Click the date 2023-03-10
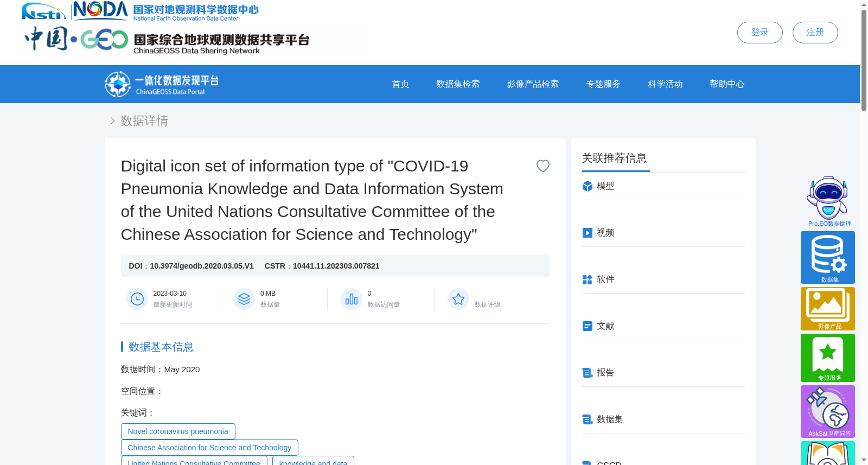The height and width of the screenshot is (465, 868). click(x=170, y=294)
